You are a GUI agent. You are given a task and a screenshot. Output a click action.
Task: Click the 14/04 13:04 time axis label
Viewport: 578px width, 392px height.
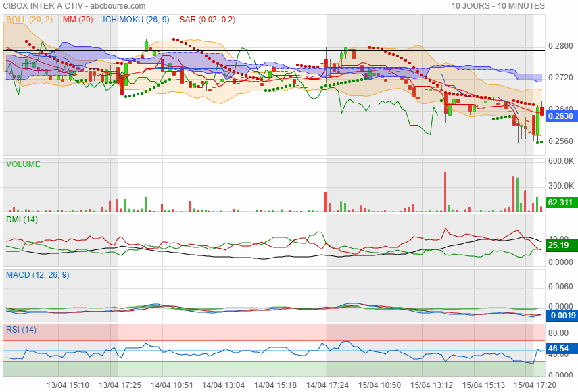pos(223,385)
